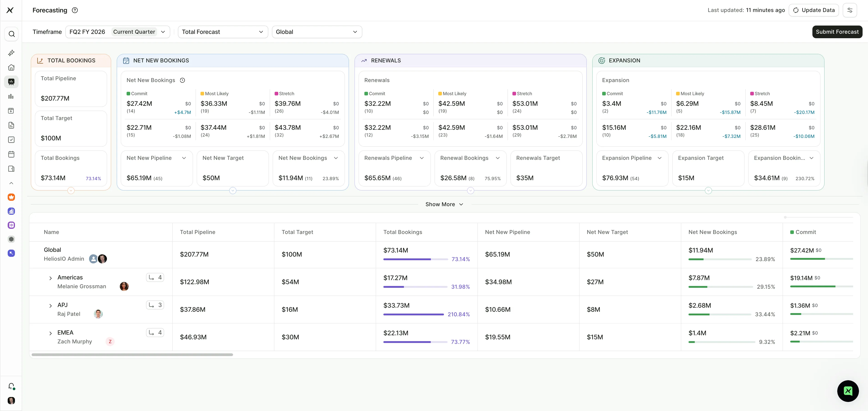Open the green chat widget button

(848, 391)
